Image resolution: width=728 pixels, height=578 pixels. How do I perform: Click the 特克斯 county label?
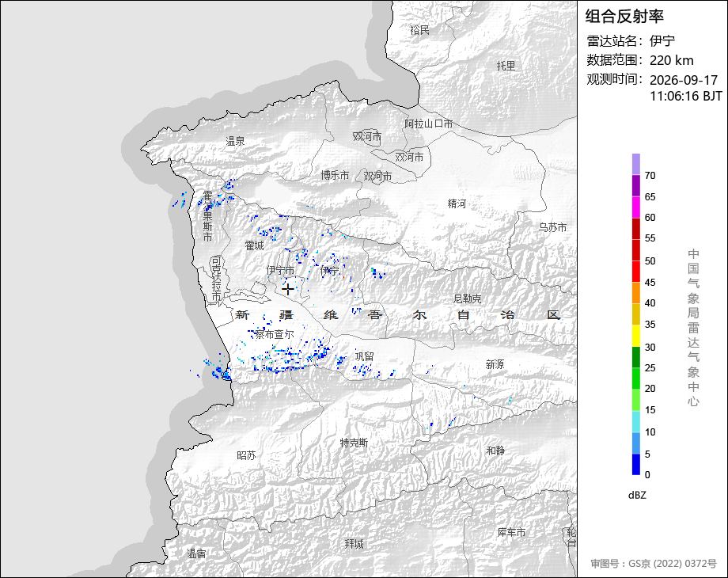(x=354, y=443)
